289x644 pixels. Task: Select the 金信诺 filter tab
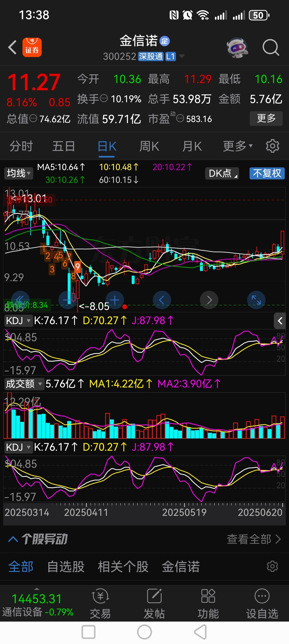point(181,566)
